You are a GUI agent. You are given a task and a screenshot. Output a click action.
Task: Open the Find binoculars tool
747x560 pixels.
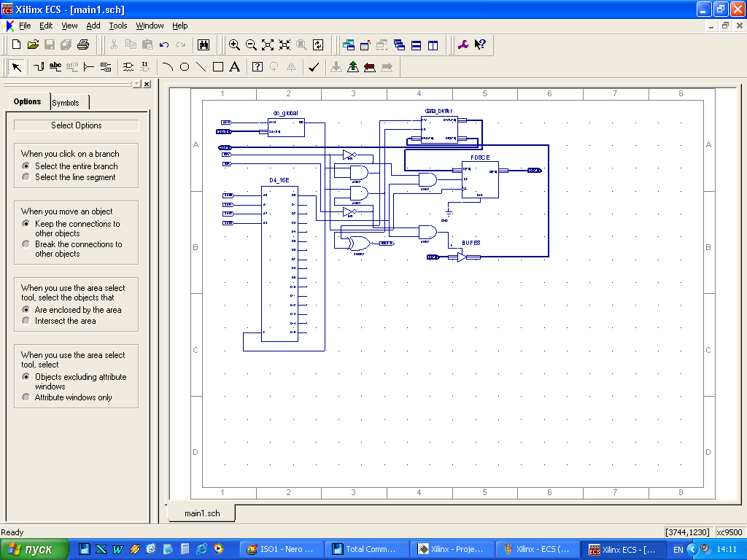pos(203,45)
